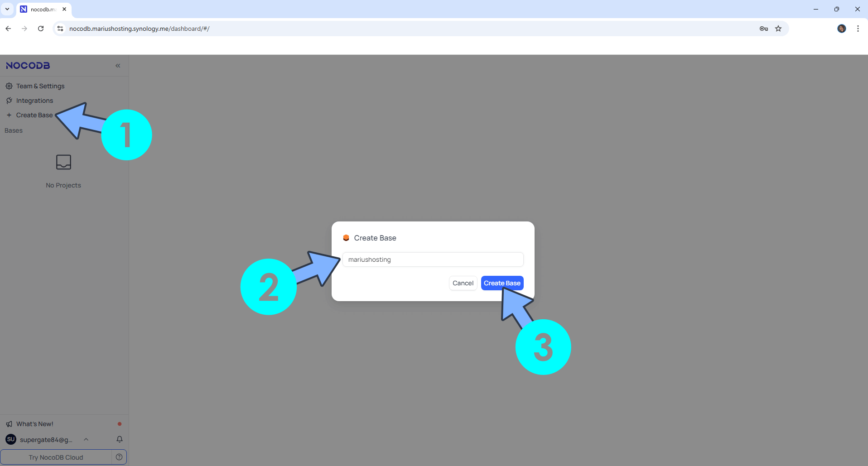Click the empty inbox No Projects icon

pyautogui.click(x=63, y=162)
